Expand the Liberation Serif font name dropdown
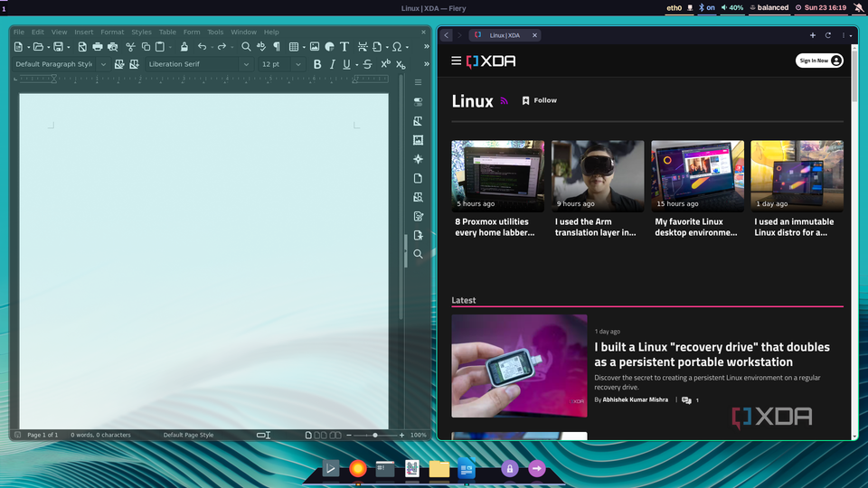868x488 pixels. pyautogui.click(x=246, y=64)
